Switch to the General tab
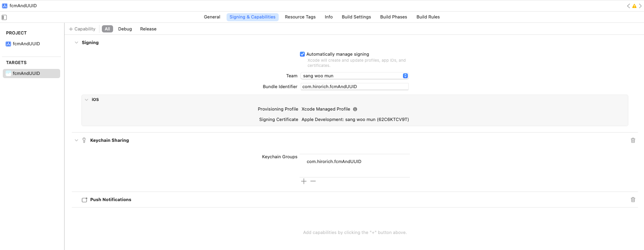 212,17
